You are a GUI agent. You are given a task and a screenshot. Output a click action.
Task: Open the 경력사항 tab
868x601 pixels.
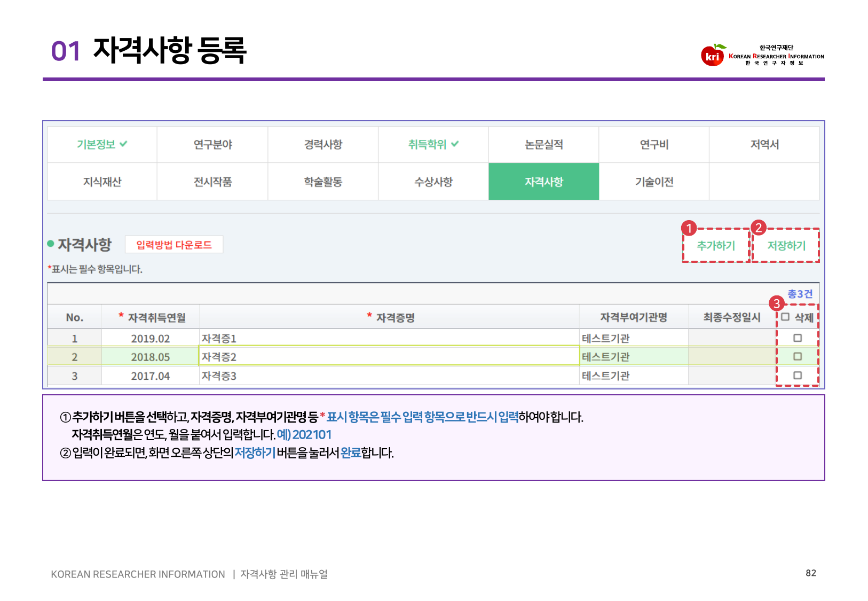coord(323,144)
